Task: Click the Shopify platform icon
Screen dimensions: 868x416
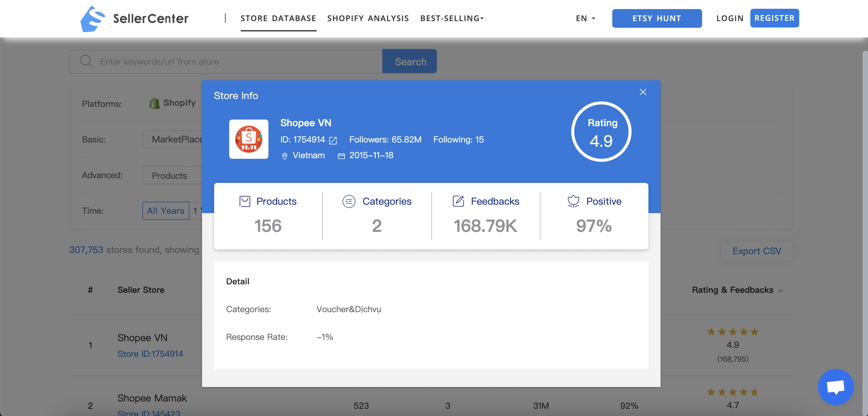Action: click(154, 103)
